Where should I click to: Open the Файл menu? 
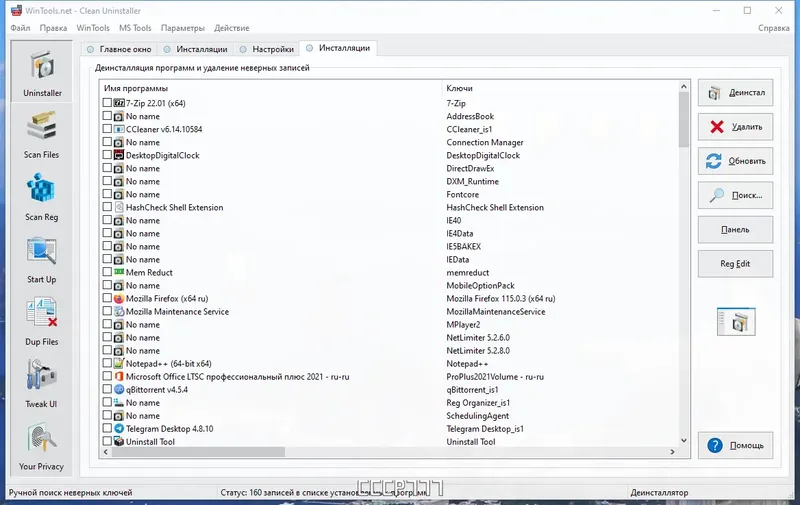point(20,28)
